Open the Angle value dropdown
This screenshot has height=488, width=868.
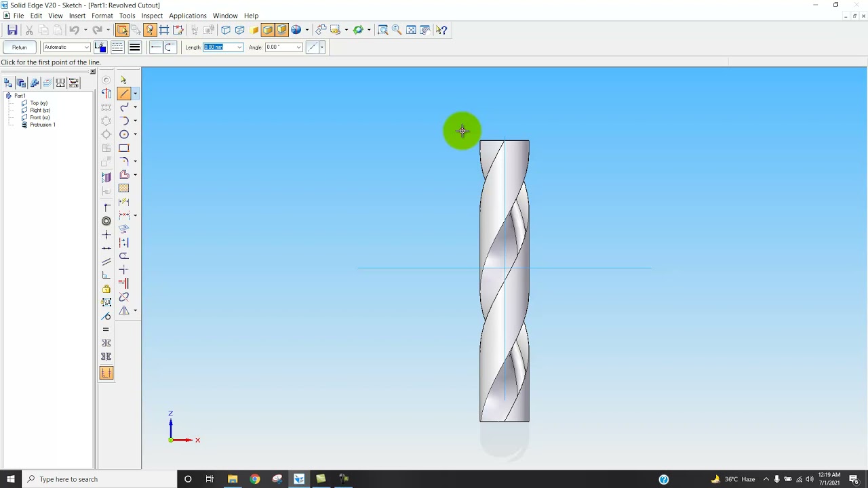pyautogui.click(x=298, y=47)
